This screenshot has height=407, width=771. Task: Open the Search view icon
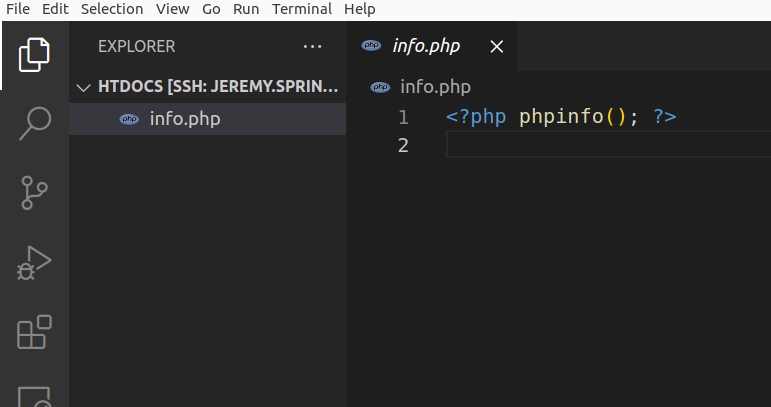[34, 123]
